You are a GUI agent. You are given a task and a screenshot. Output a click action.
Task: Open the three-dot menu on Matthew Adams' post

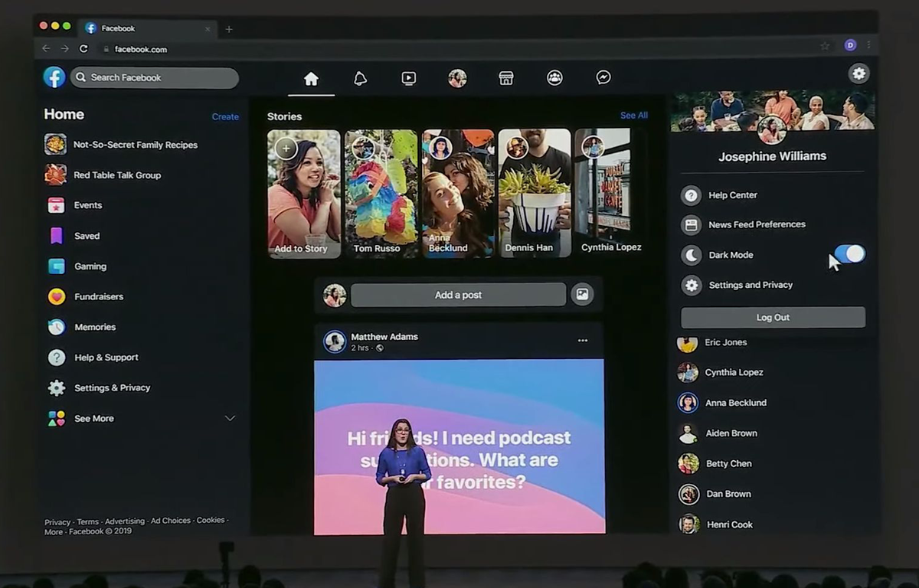(583, 341)
